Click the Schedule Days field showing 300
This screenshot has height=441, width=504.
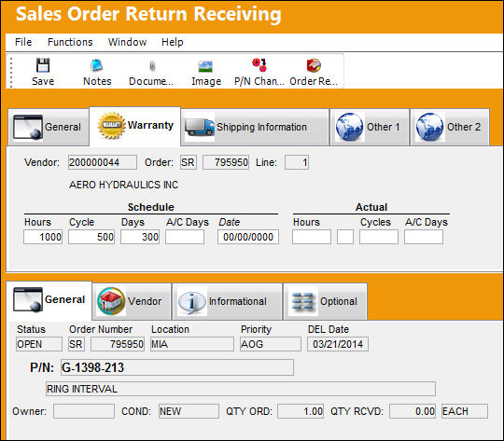click(x=140, y=237)
